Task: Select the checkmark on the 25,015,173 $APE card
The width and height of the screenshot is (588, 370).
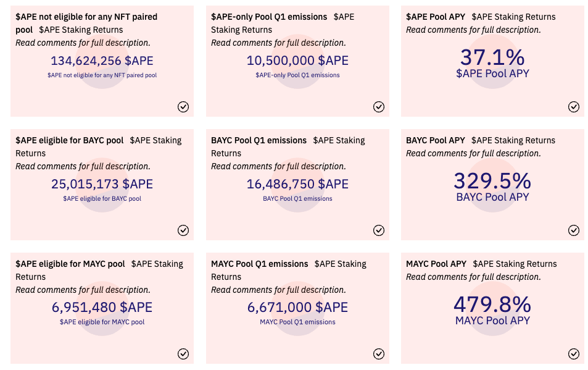Action: (183, 230)
